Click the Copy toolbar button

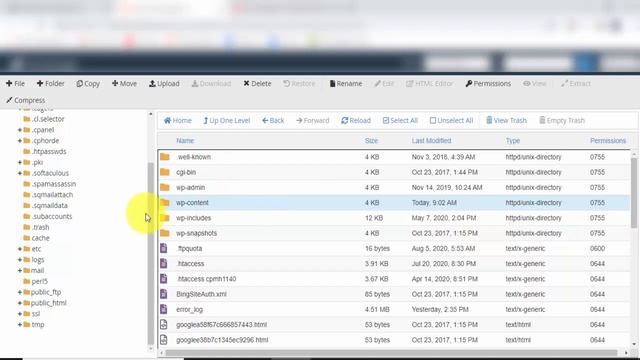(88, 84)
